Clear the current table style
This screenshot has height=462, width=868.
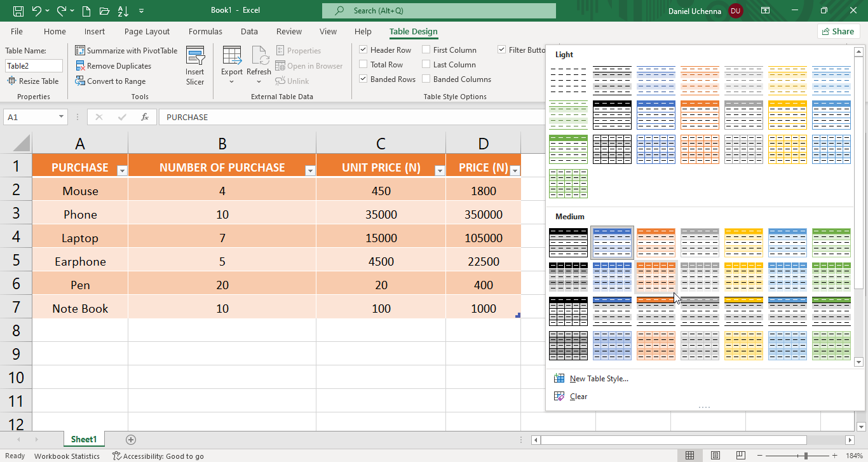[578, 396]
